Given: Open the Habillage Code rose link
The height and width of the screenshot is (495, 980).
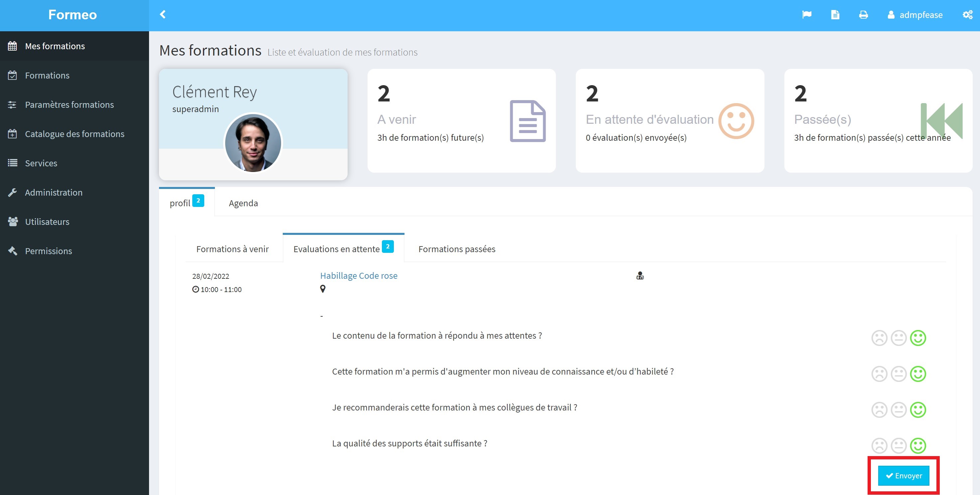Looking at the screenshot, I should (359, 276).
